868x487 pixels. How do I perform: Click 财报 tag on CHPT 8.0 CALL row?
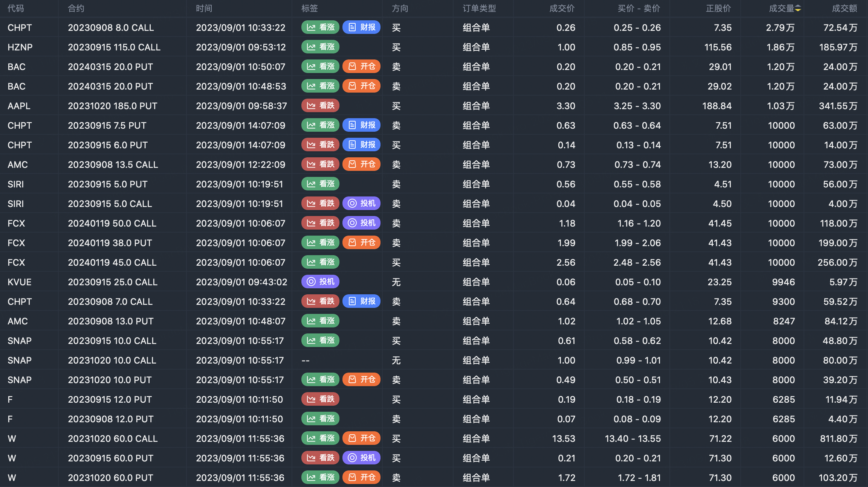click(361, 27)
